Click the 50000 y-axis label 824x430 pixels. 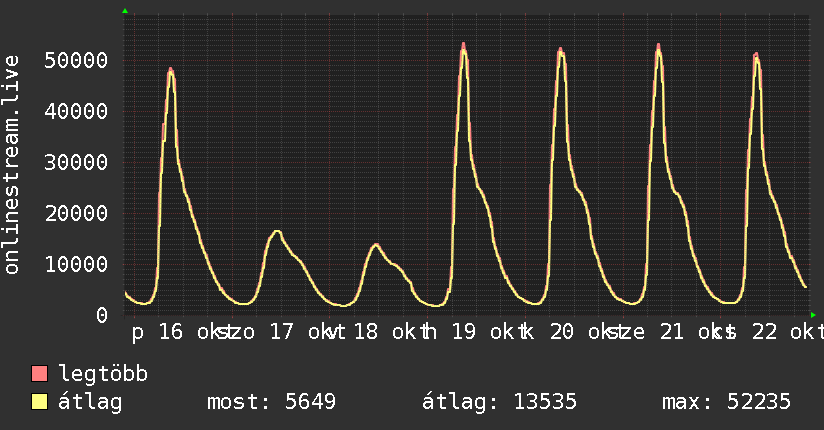coord(76,60)
